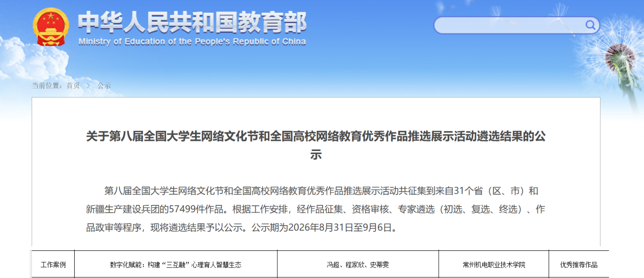Open the 公示 breadcrumb link

tap(104, 85)
